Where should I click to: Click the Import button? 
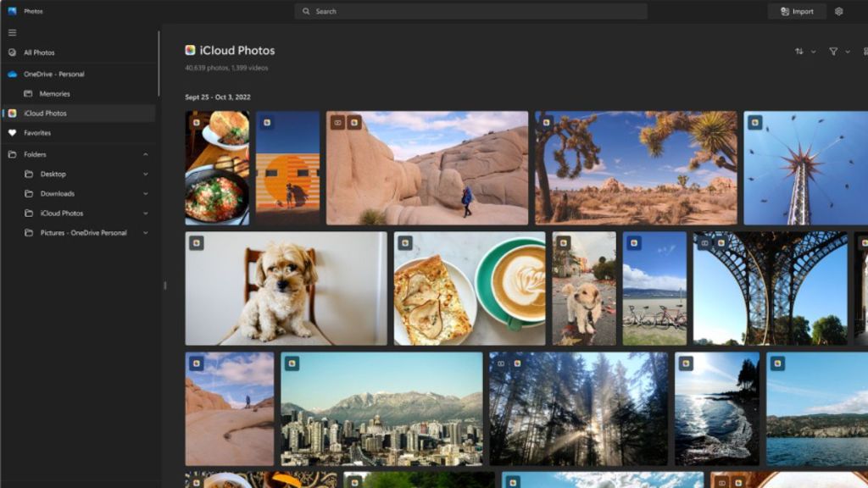[x=797, y=12]
